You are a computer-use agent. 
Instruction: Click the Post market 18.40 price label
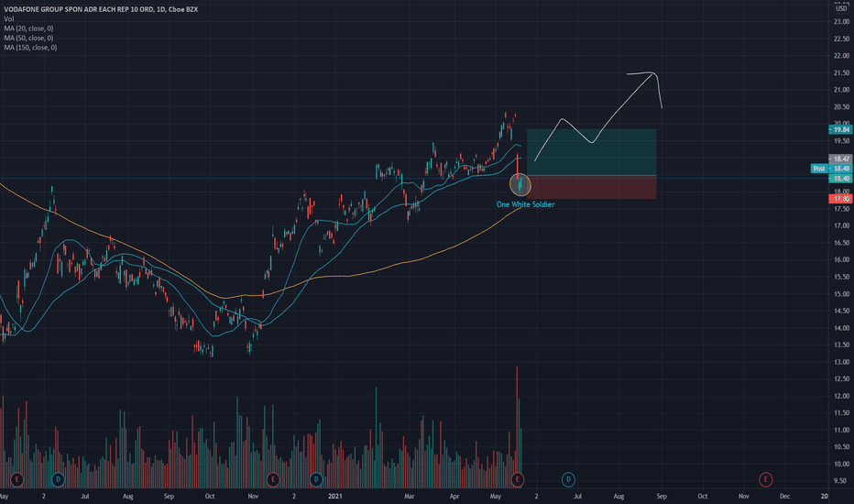click(831, 169)
